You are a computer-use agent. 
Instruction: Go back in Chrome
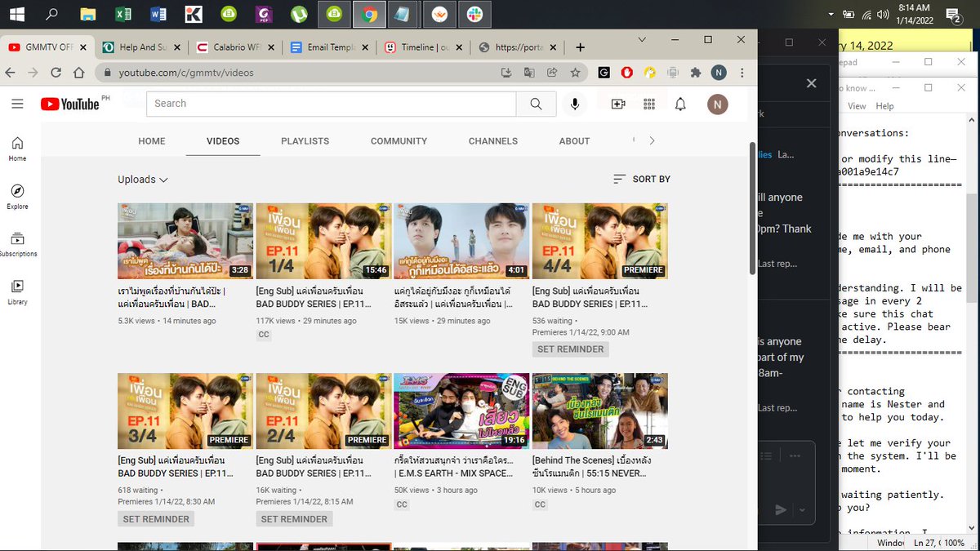11,73
